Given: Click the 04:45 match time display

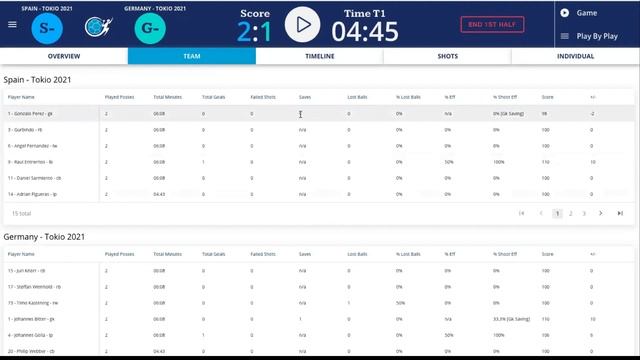Looking at the screenshot, I should click(364, 31).
